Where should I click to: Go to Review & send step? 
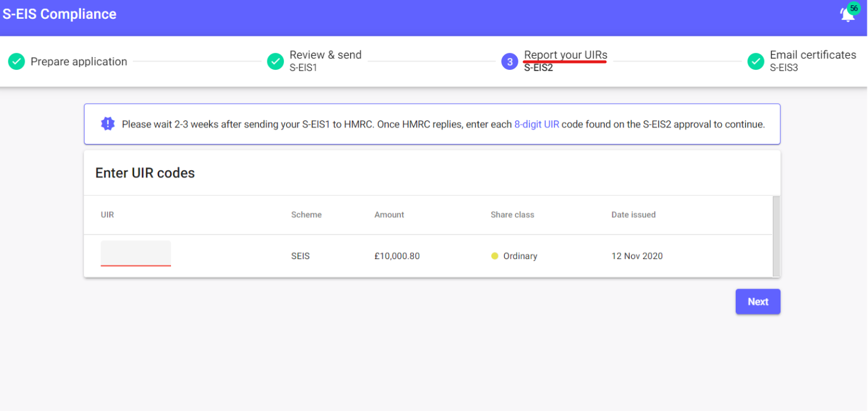[326, 55]
